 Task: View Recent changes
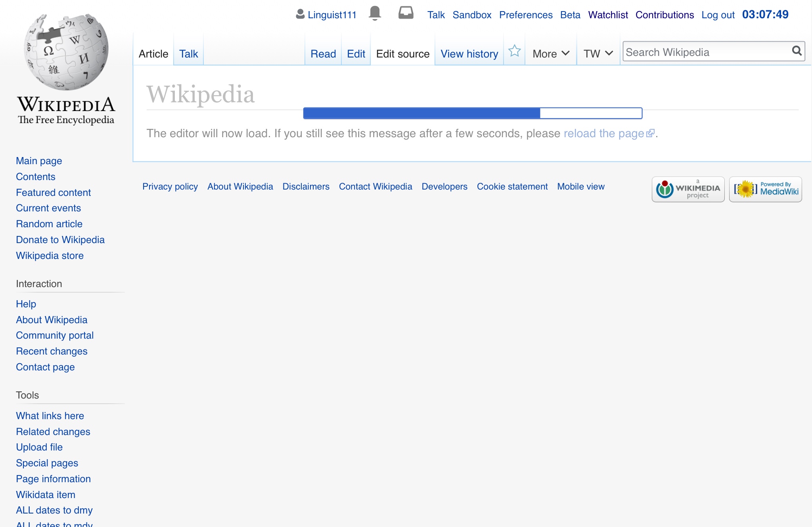pyautogui.click(x=52, y=351)
